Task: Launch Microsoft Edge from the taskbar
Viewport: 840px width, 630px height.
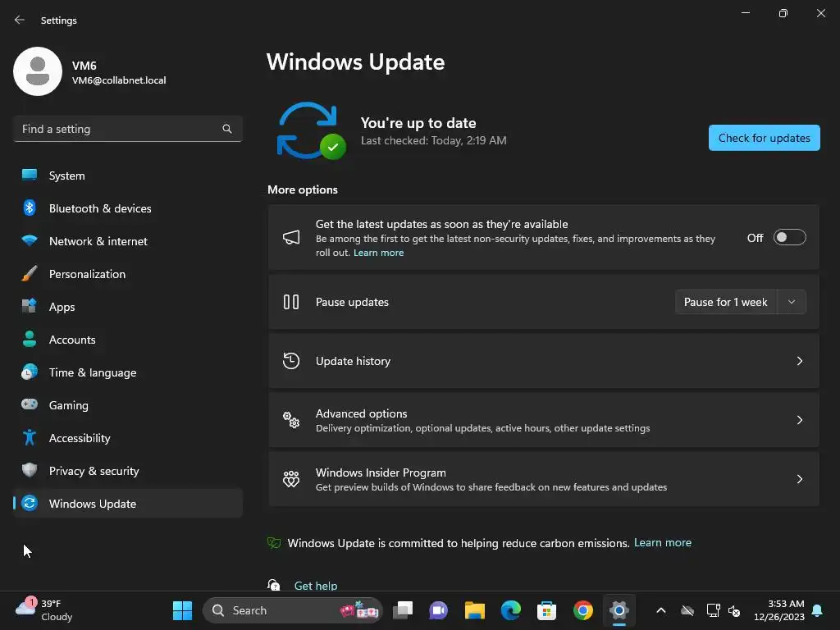Action: coord(510,610)
